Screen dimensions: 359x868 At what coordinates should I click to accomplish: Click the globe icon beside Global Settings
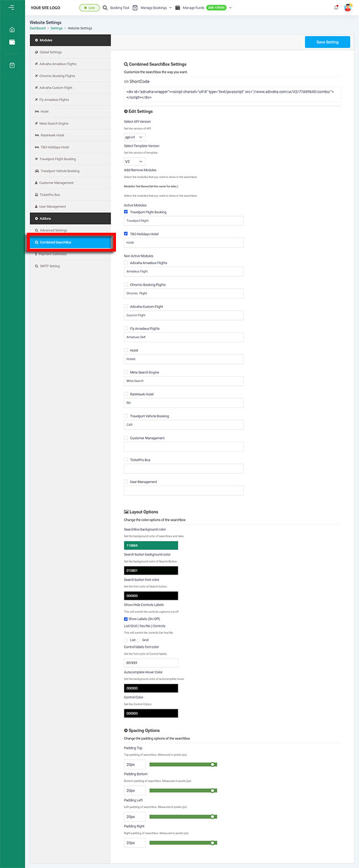[x=36, y=53]
